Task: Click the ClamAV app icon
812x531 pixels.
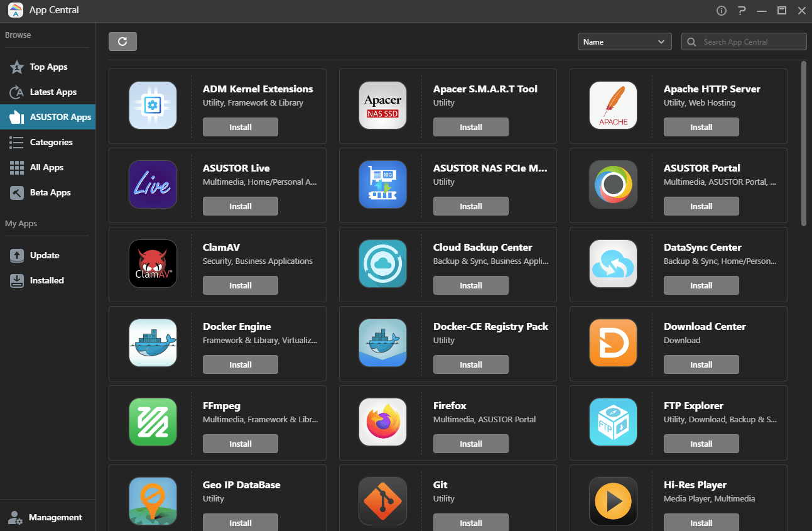Action: (153, 264)
